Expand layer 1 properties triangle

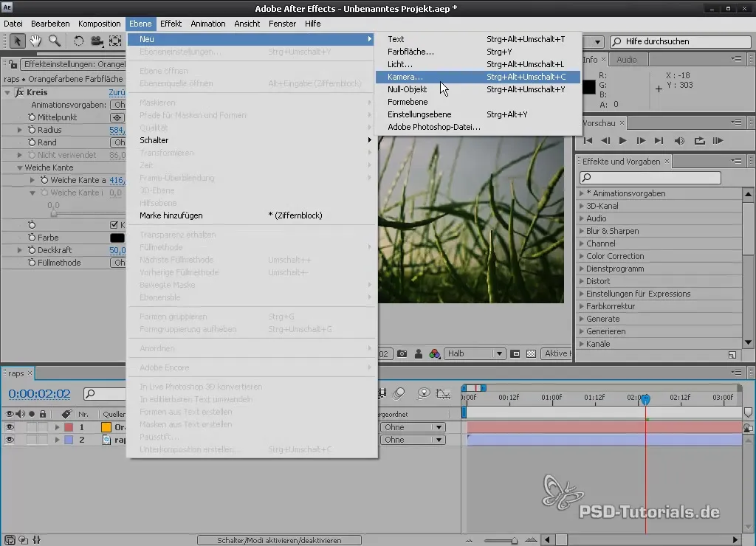[57, 427]
